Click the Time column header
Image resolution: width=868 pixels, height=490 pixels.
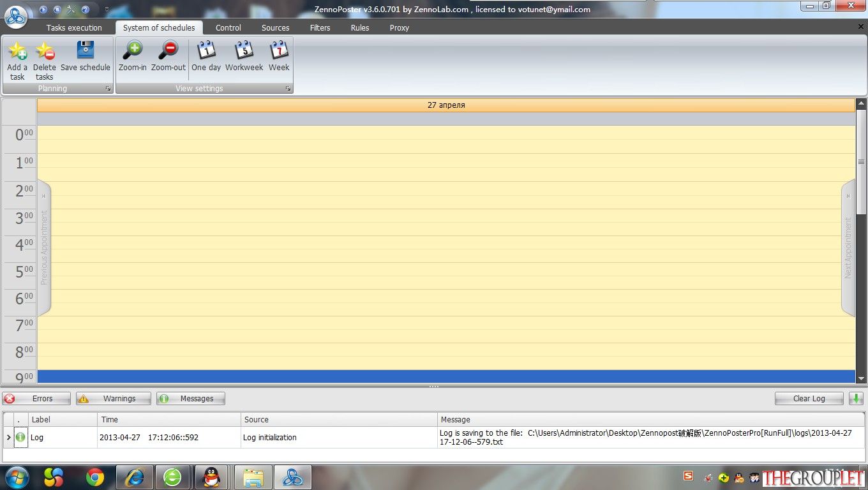click(169, 420)
